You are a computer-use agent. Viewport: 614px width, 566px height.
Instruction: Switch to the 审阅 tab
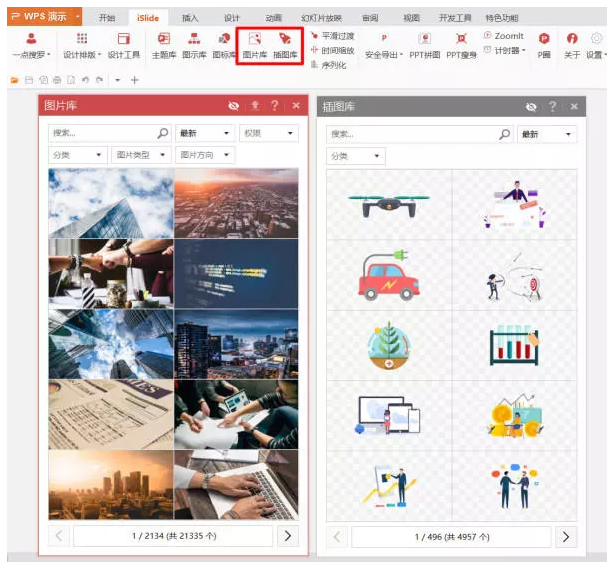point(370,18)
